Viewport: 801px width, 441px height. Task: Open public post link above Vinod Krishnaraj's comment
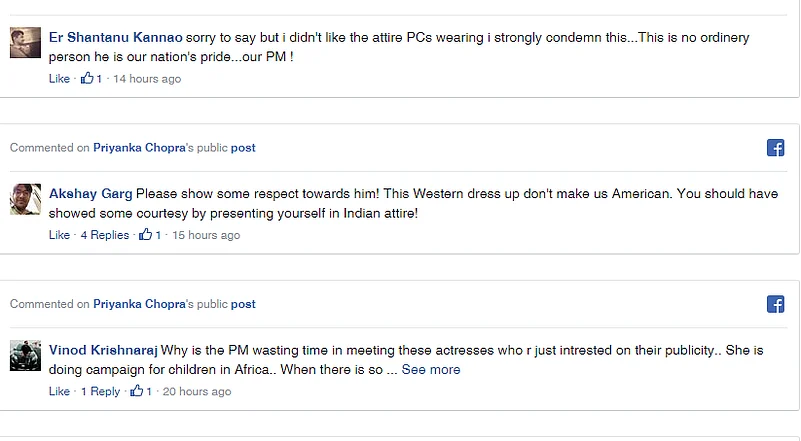pos(243,304)
